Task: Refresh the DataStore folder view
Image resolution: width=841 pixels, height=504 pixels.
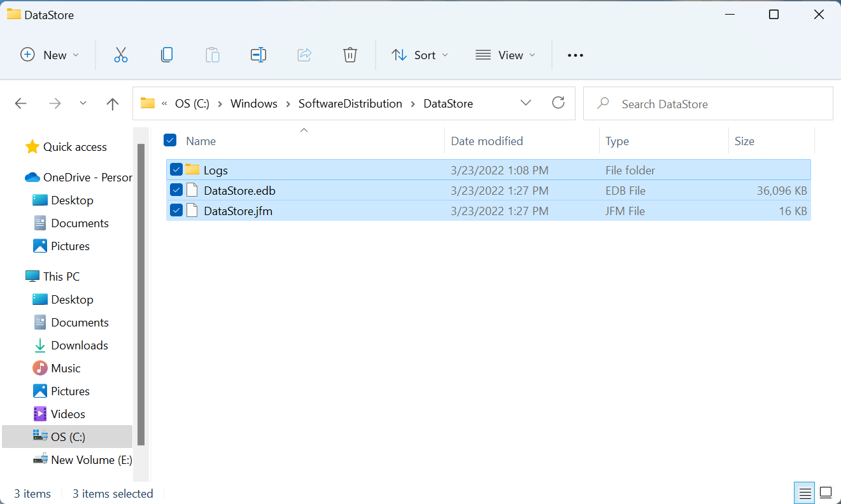Action: coord(558,103)
